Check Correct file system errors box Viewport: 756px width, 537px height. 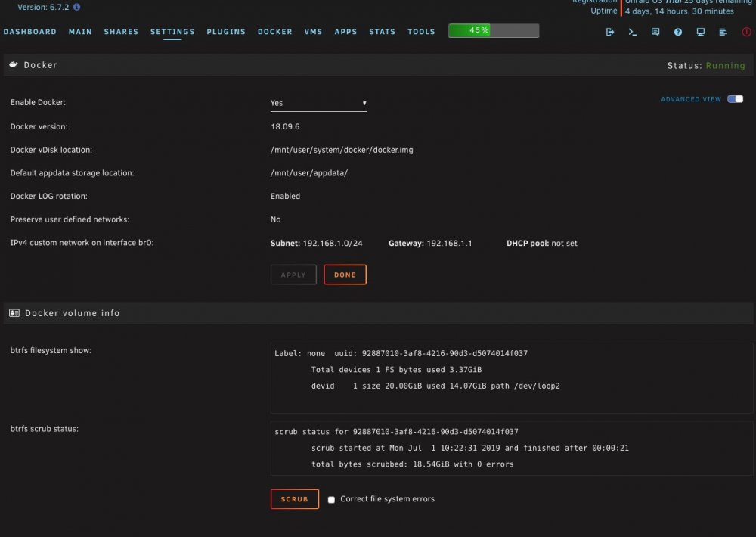coord(331,499)
